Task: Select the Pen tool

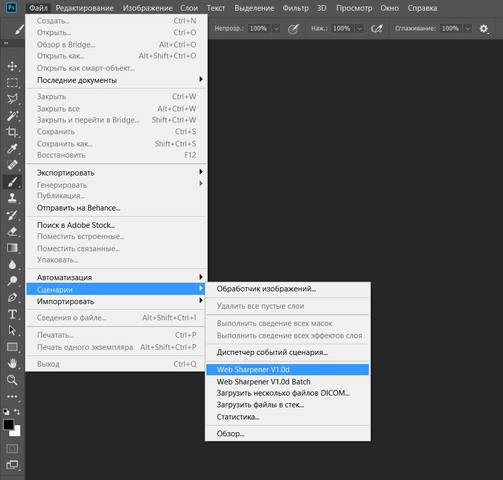Action: click(x=12, y=297)
